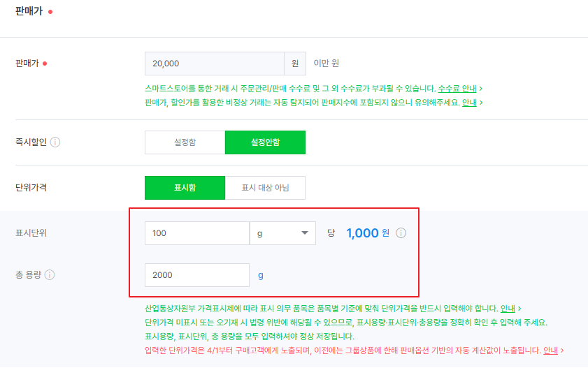The width and height of the screenshot is (588, 368).
Task: Click the blue g unit next to 2000
Action: point(261,275)
